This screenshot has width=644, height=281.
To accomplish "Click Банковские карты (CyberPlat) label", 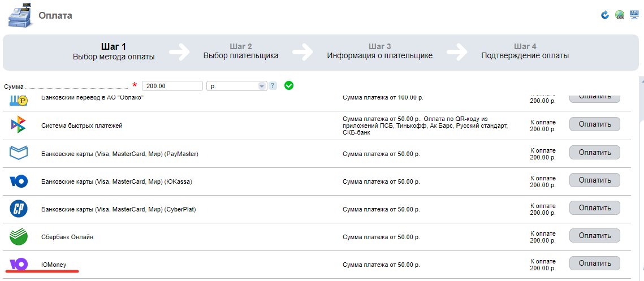I will tap(119, 210).
